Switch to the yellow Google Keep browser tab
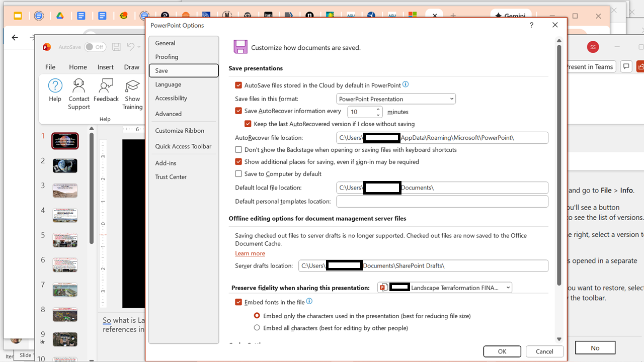 coord(18,16)
